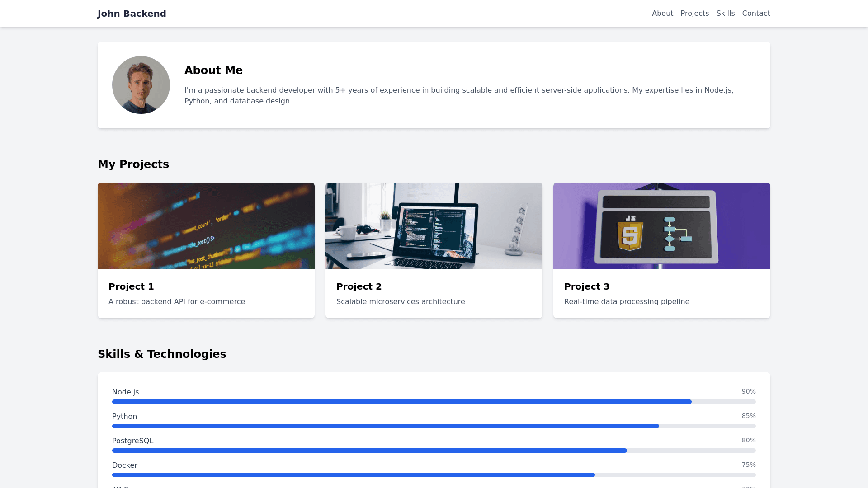This screenshot has height=488, width=868.
Task: Open the Contact nav link
Action: click(756, 14)
